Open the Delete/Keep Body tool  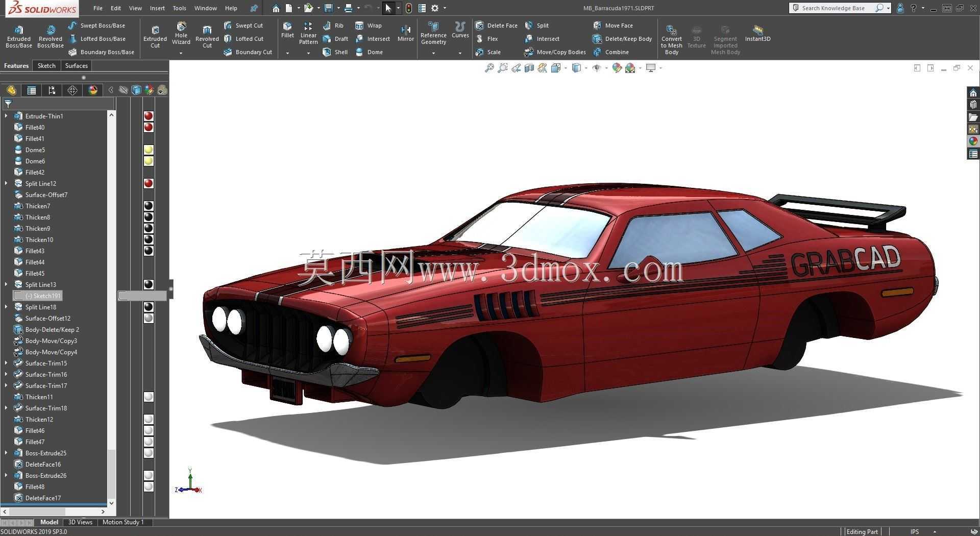click(x=622, y=39)
